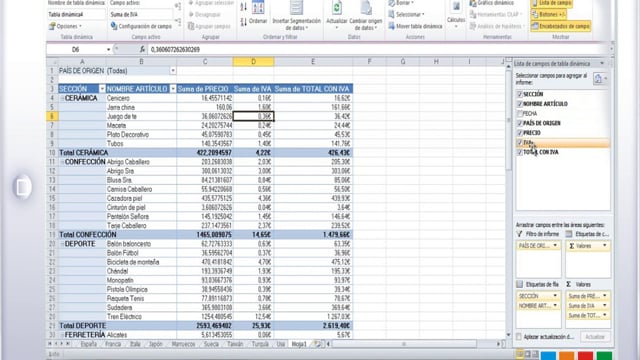
Task: Uncheck the SECCIÓN field
Action: [x=520, y=94]
